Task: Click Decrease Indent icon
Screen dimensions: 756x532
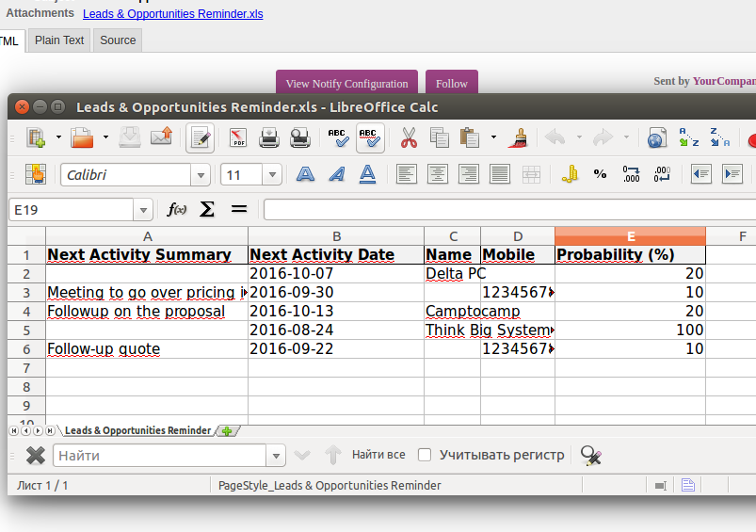Action: click(x=701, y=174)
